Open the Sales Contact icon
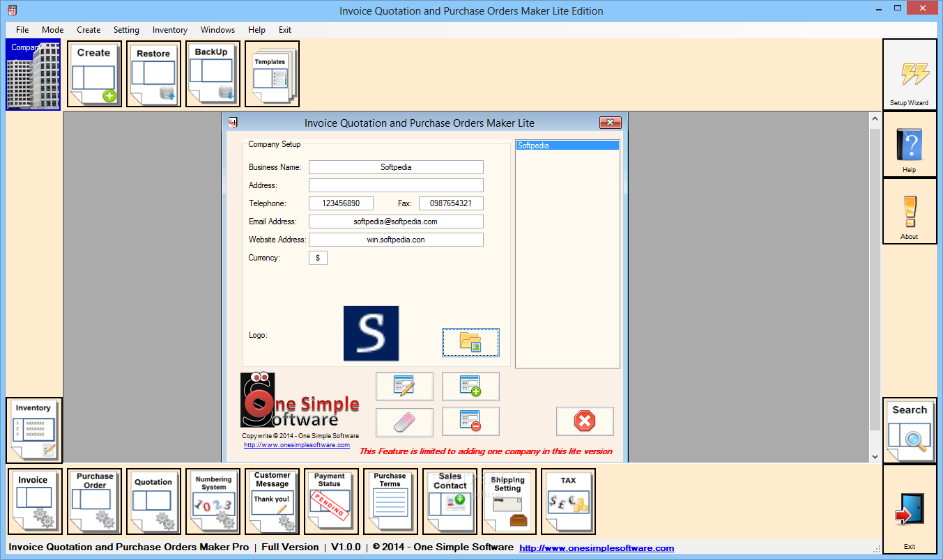943x560 pixels. (x=450, y=501)
